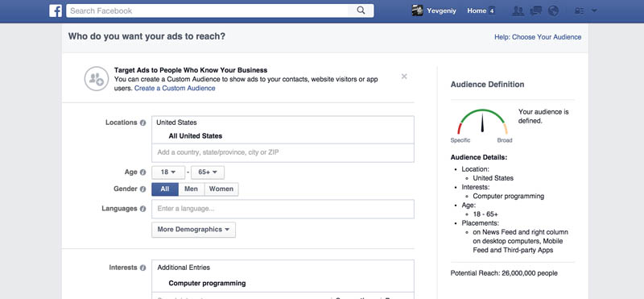
Task: Open Help: Choose Your Audience link
Action: 538,37
